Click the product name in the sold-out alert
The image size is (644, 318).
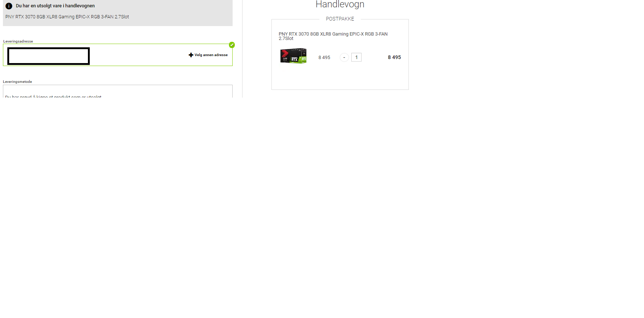67,17
